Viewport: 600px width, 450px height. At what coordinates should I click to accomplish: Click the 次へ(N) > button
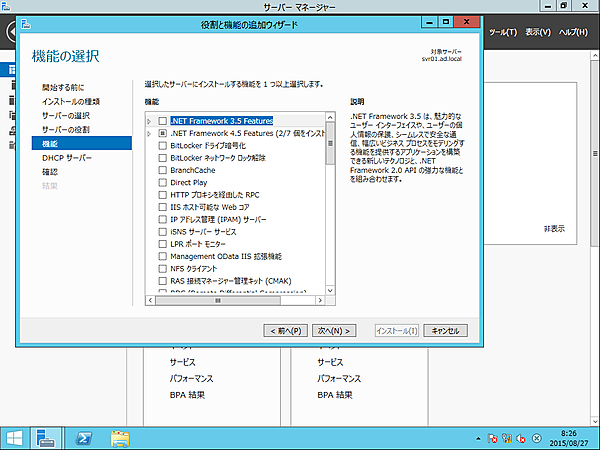point(334,330)
